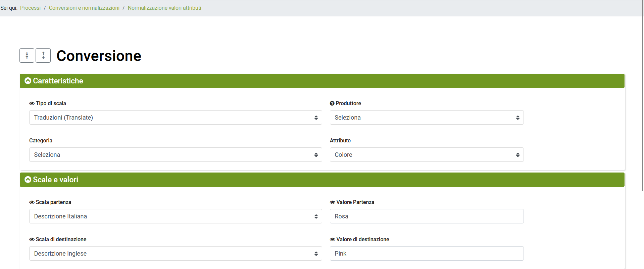The image size is (644, 269).
Task: Open the Conversioni e normalizzazioni breadcrumb link
Action: point(84,8)
